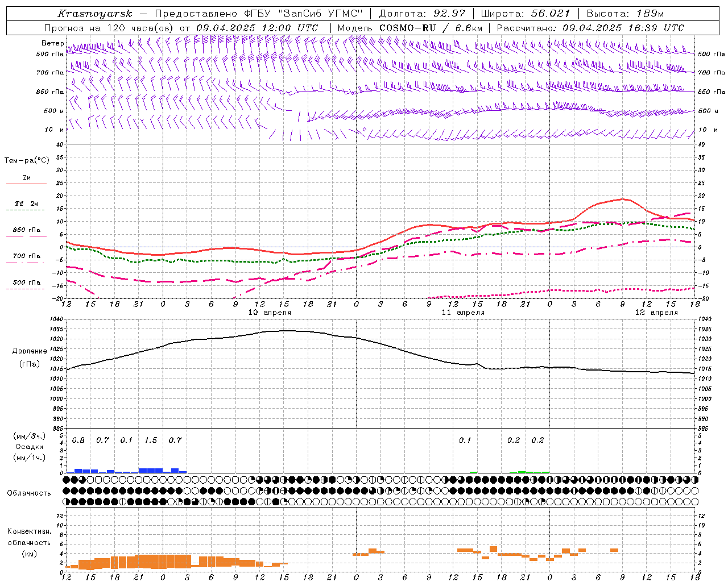
Task: Select the 500 гПа temperature legend entry
Action: coord(27,285)
